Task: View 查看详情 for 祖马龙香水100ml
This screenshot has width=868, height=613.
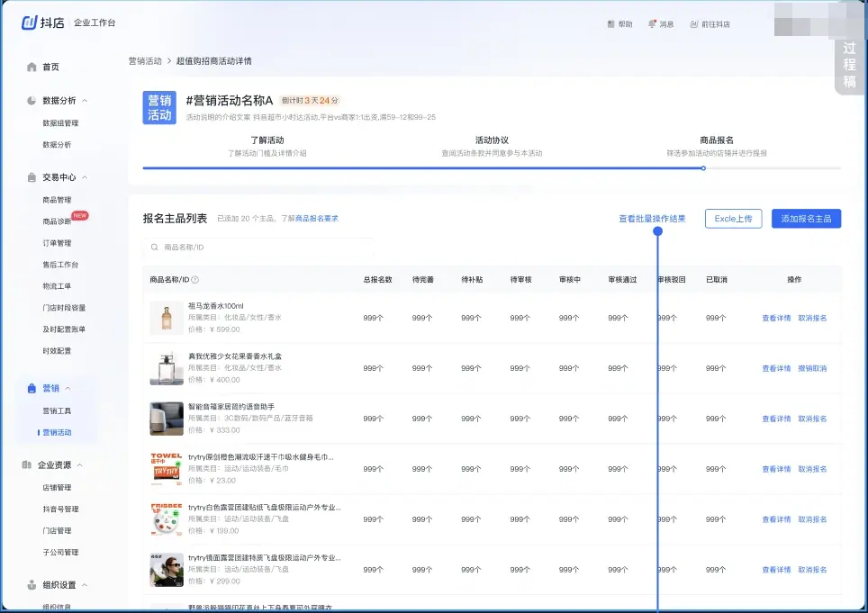Action: pos(776,318)
